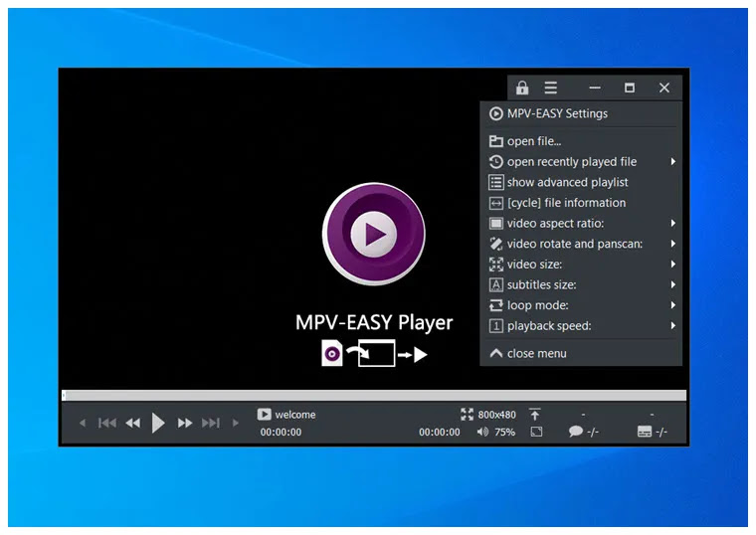This screenshot has height=535, width=756.
Task: Click the play icon beside 'welcome' title
Action: point(264,415)
